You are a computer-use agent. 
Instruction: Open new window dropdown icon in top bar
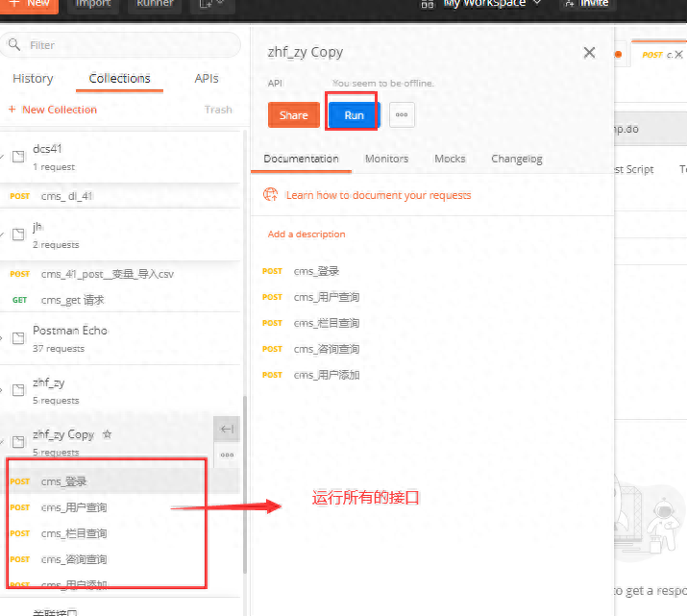(x=212, y=5)
